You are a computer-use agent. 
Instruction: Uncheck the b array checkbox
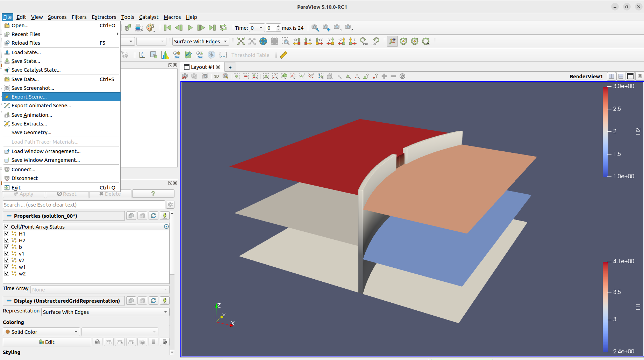(7, 247)
